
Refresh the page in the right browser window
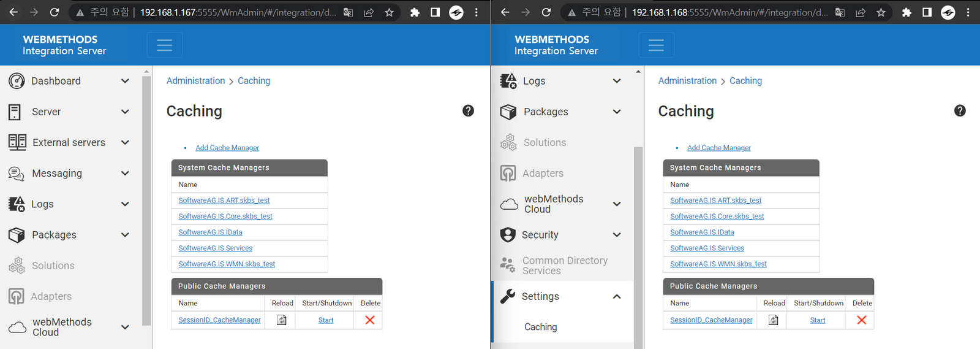[x=546, y=12]
